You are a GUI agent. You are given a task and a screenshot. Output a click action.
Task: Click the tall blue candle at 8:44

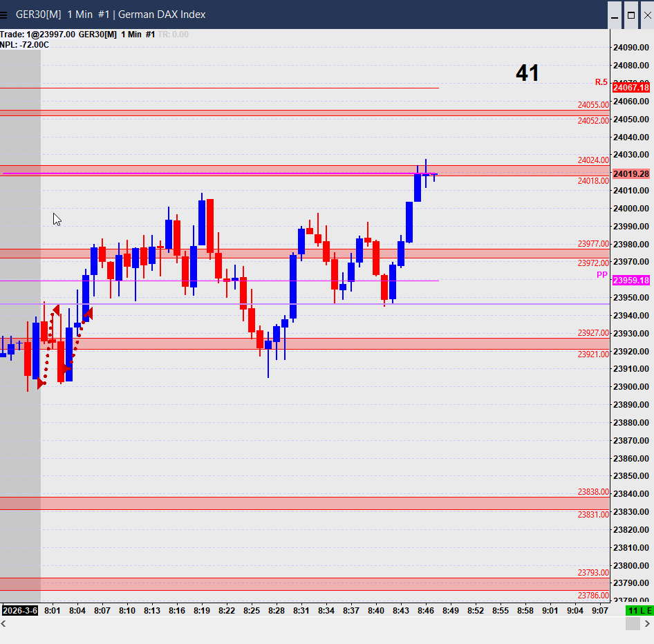[409, 222]
